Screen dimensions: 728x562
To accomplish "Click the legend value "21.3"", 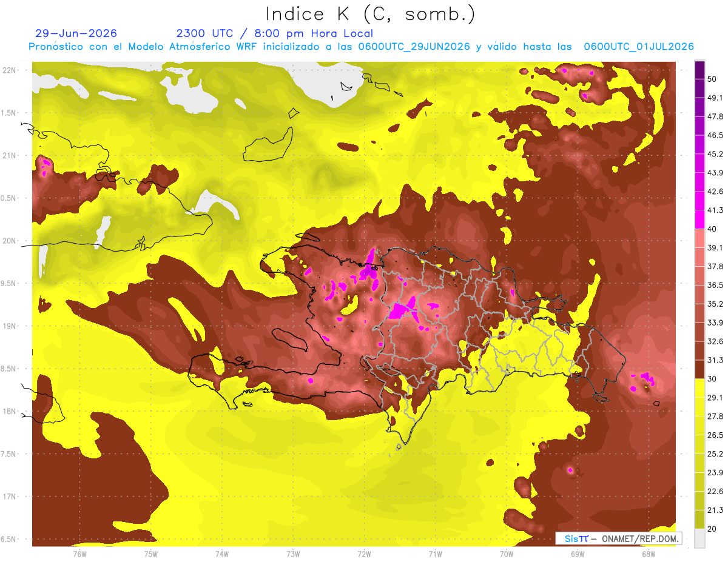I will tap(715, 510).
